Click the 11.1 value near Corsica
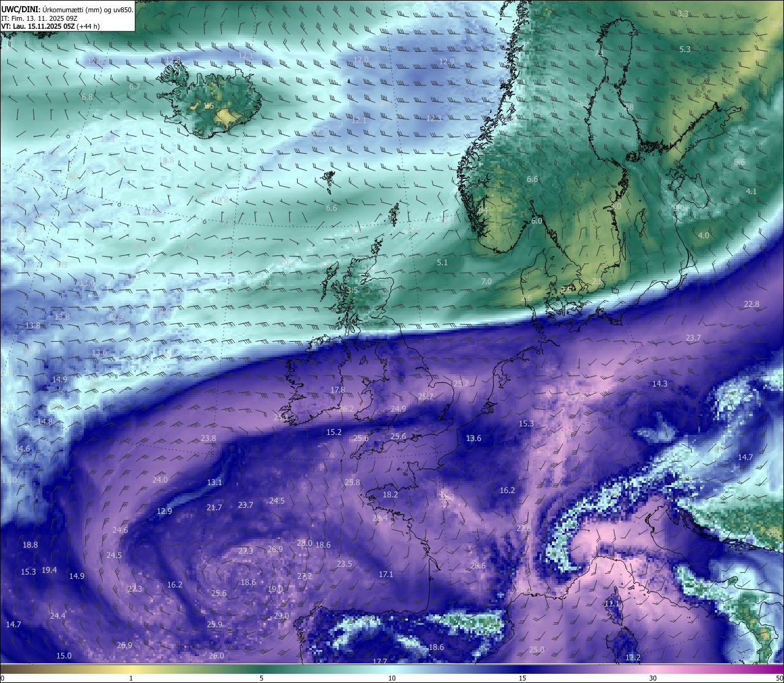Viewport: 784px width, 683px height. click(x=612, y=603)
